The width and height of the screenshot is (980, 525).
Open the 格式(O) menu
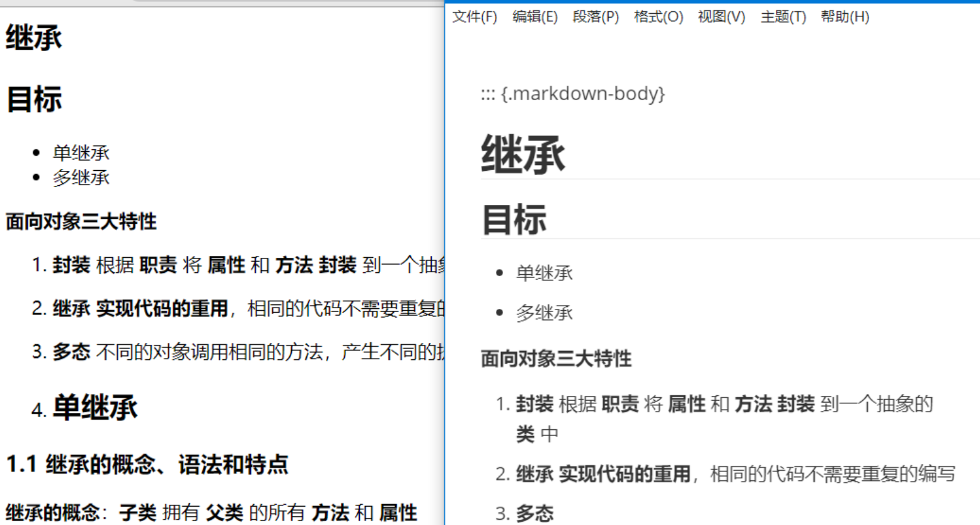(655, 17)
